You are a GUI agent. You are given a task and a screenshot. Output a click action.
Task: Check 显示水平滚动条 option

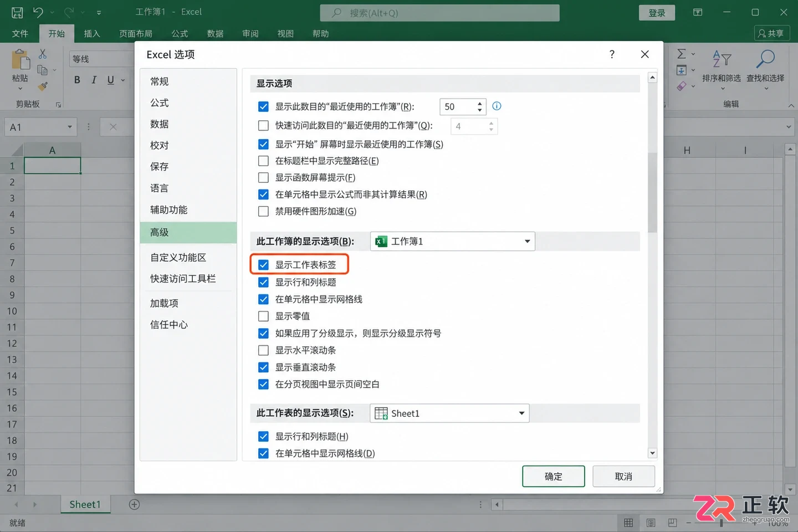(263, 350)
